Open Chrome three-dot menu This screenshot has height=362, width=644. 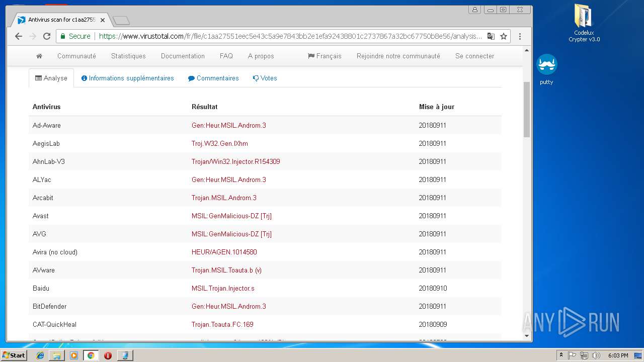click(520, 36)
